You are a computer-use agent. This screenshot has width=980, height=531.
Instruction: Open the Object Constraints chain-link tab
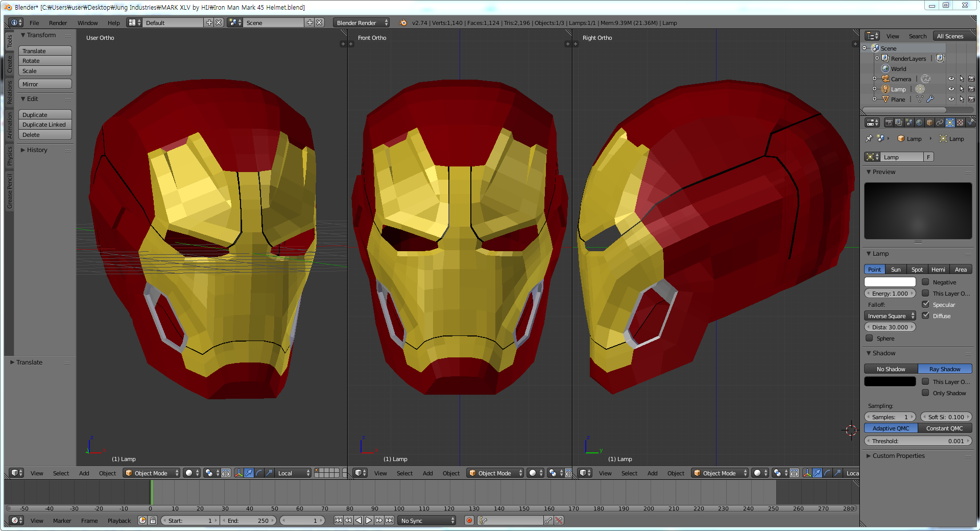(x=940, y=123)
